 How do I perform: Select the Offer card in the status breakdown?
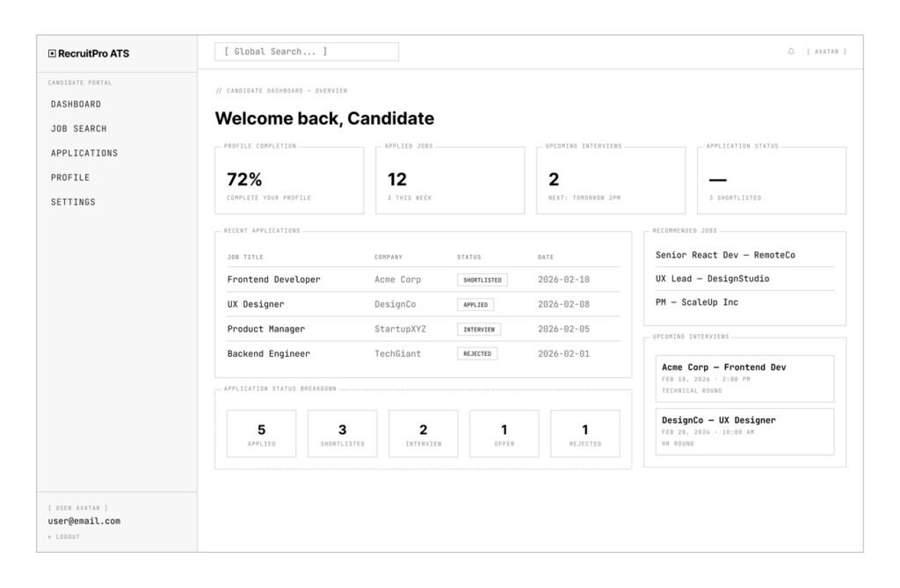tap(504, 432)
